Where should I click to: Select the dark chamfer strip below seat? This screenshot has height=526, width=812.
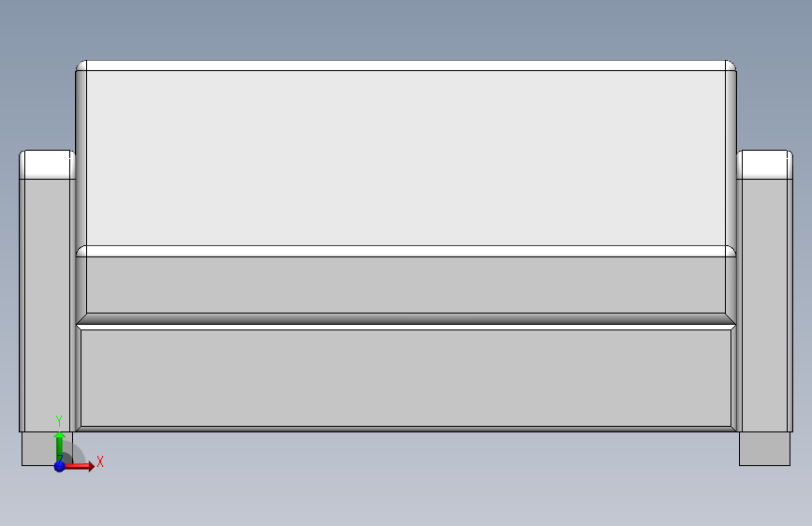coord(406,318)
